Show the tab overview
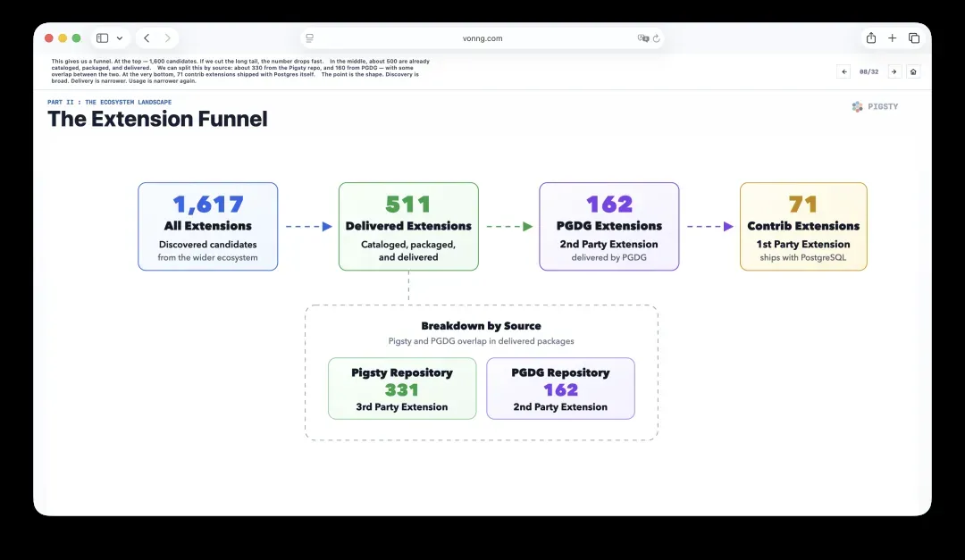Image resolution: width=965 pixels, height=560 pixels. point(914,38)
